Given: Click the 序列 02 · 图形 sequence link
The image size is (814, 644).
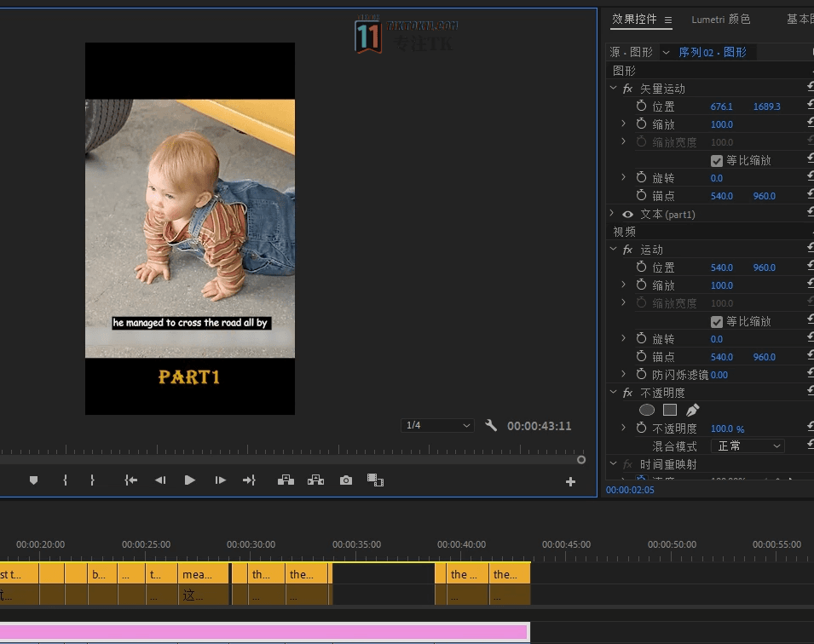Looking at the screenshot, I should point(712,52).
